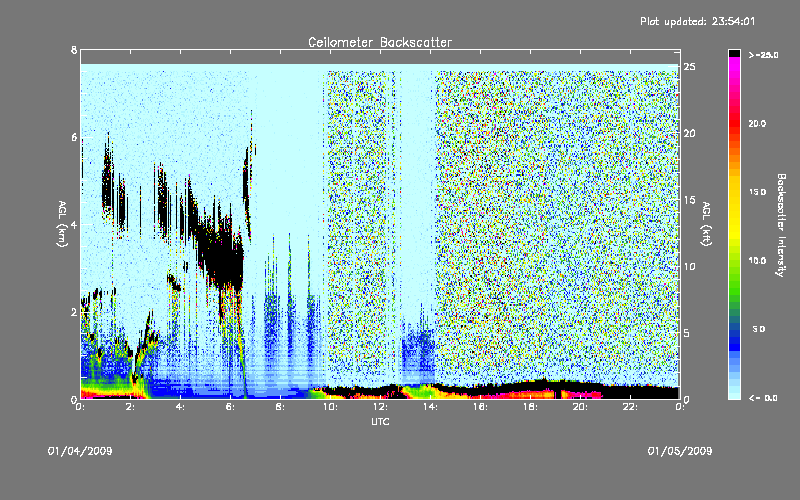
Task: Click the '20.0' colorbar tick label
Action: coord(757,124)
